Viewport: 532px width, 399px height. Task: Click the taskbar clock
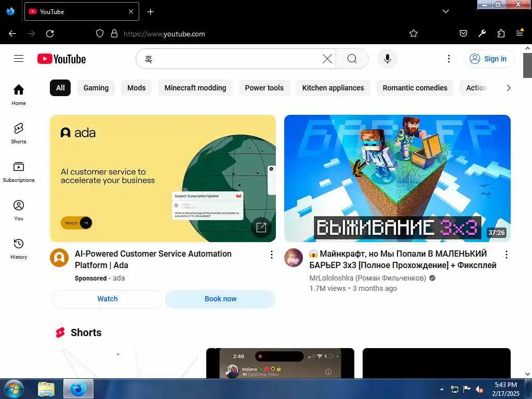click(x=506, y=389)
